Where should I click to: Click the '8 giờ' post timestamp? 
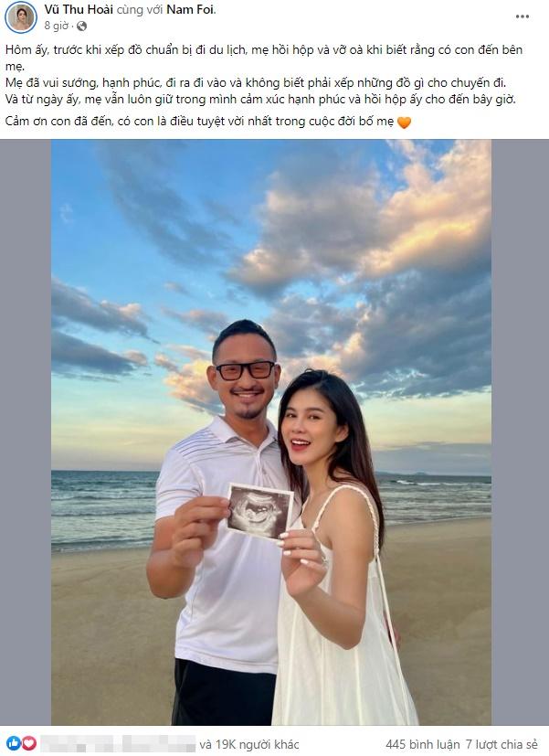point(57,26)
